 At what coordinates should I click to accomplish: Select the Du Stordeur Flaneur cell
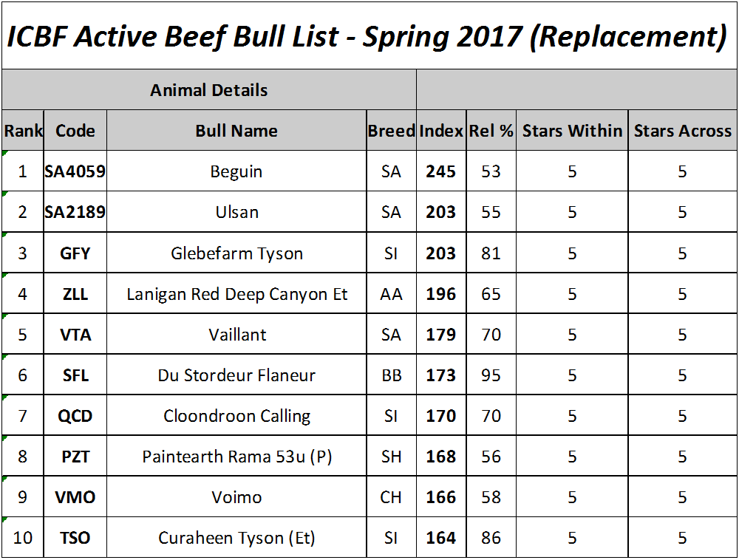coord(236,375)
